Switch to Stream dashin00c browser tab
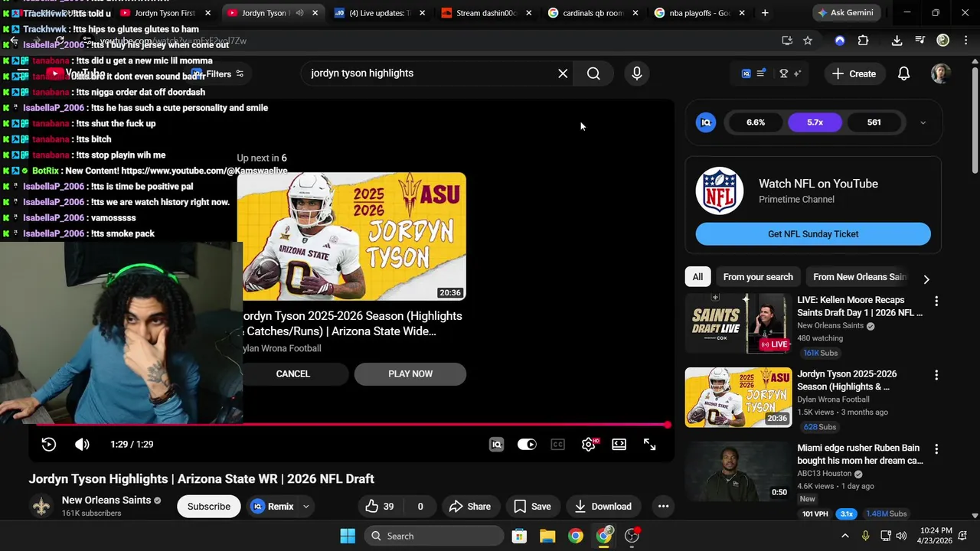980x551 pixels. [x=487, y=13]
